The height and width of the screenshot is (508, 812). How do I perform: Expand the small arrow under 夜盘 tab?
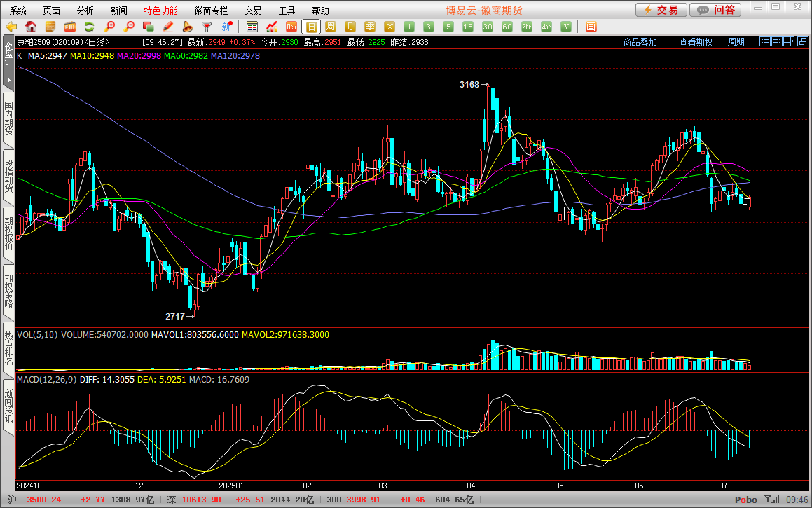(8, 81)
